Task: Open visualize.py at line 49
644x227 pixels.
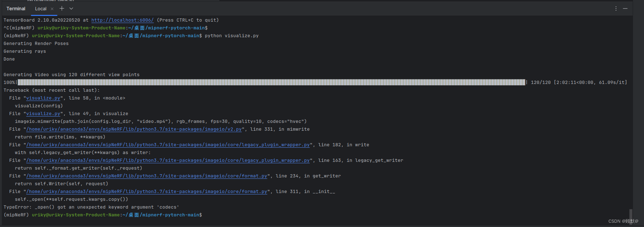Action: (43, 113)
